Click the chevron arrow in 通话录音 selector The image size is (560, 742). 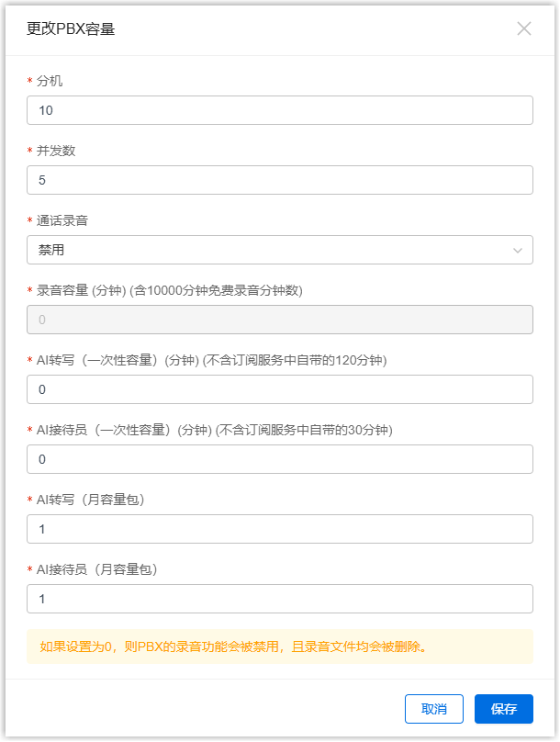518,250
